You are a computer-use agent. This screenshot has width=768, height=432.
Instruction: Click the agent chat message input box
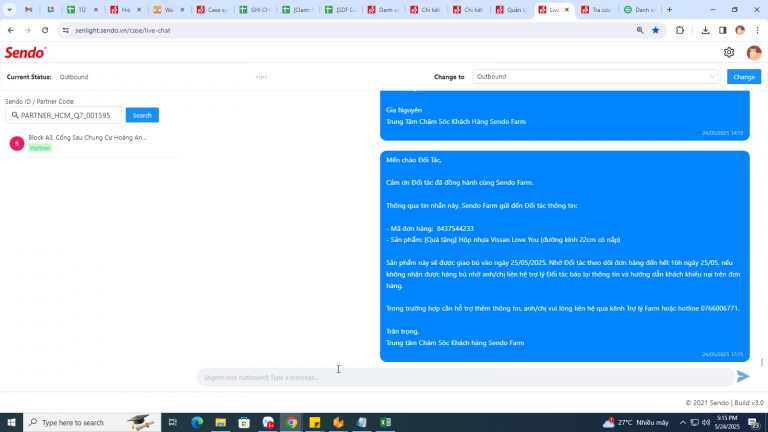pos(465,377)
